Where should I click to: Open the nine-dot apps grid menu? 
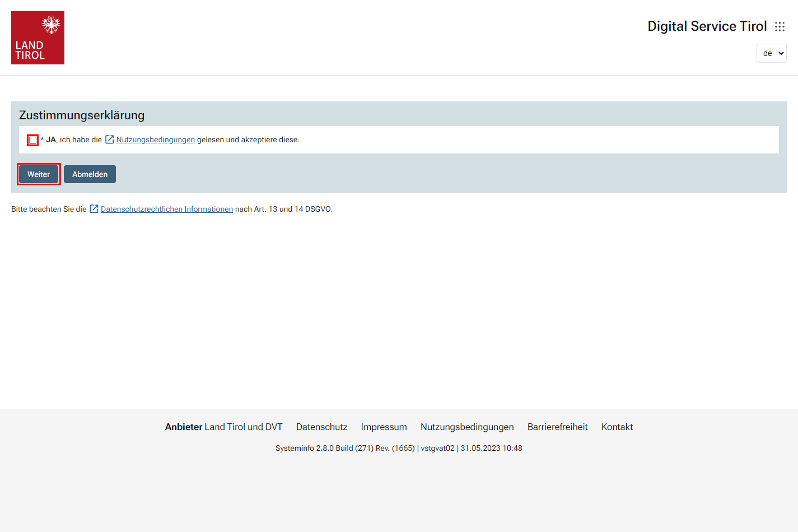780,26
